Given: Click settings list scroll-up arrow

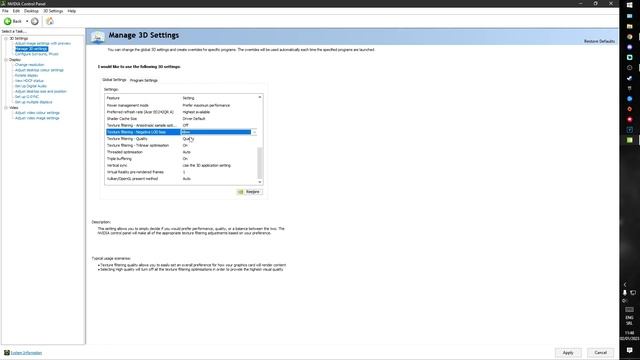Looking at the screenshot, I should pos(260,98).
